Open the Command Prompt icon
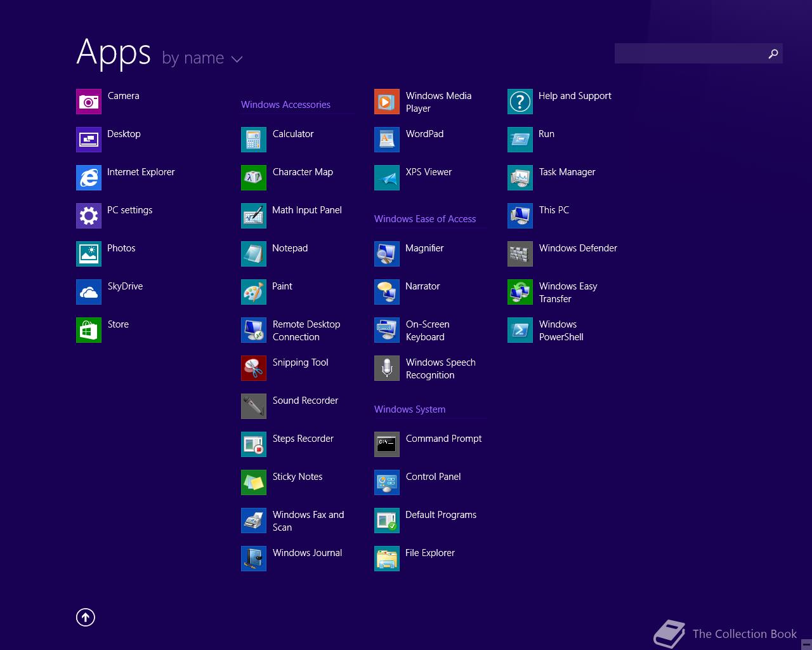 [387, 444]
